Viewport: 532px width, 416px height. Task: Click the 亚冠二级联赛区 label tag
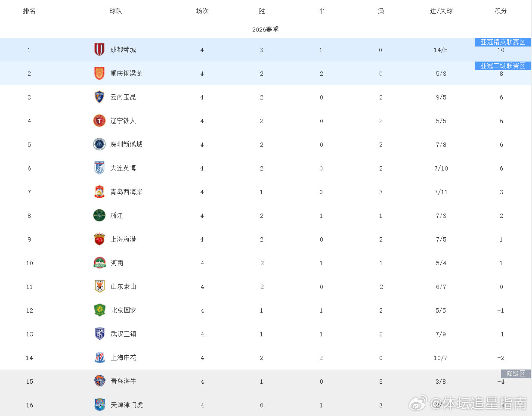(x=503, y=66)
